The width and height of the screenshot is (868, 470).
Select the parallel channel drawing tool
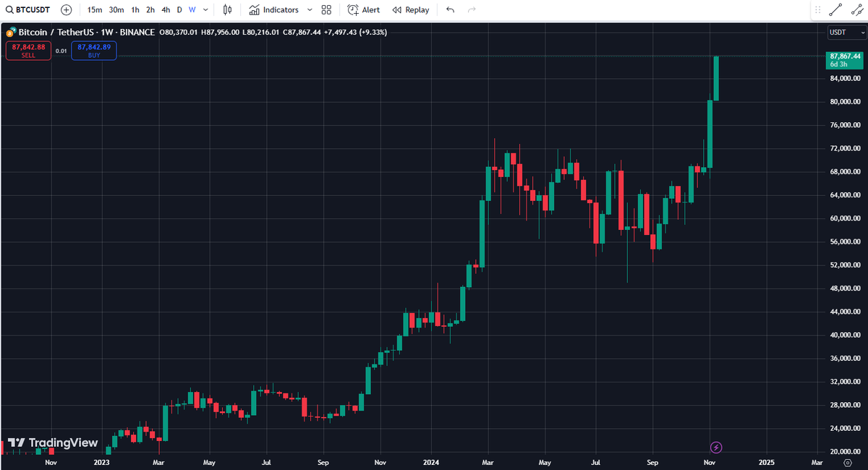coord(856,10)
